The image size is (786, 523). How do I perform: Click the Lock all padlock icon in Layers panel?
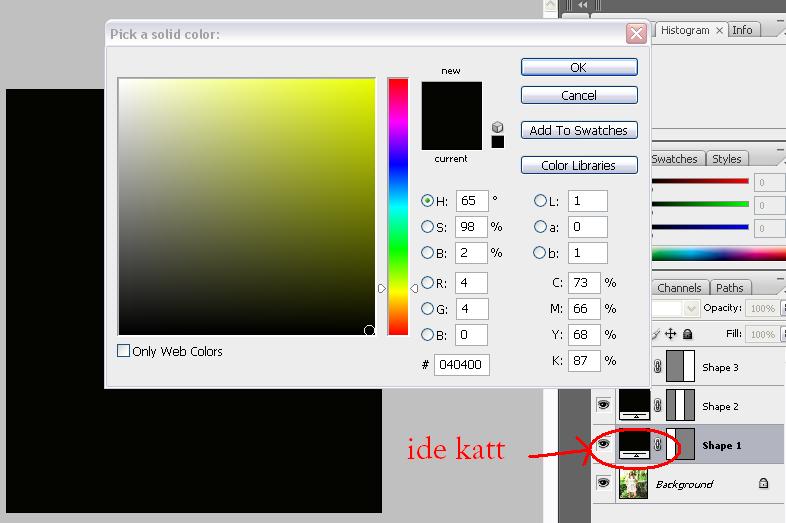(686, 334)
